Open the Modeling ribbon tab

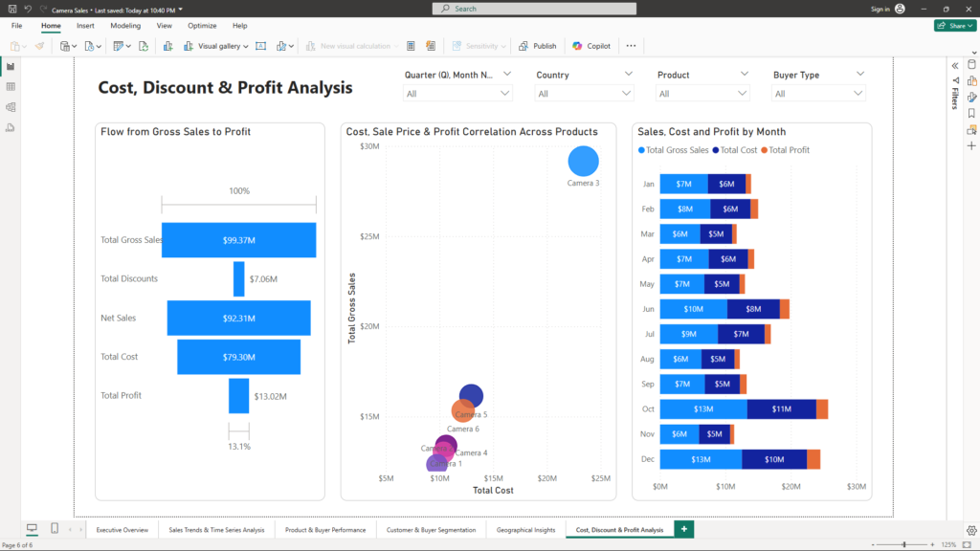(125, 26)
